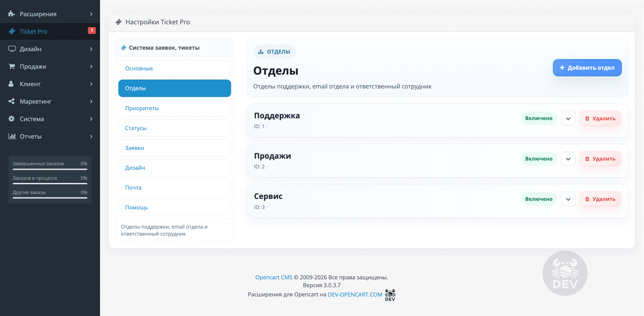Switch to the Приоритеты tab
Image resolution: width=644 pixels, height=316 pixels.
pyautogui.click(x=175, y=108)
